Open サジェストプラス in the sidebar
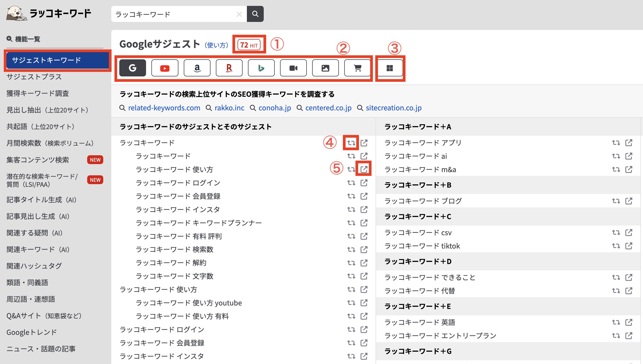 34,77
